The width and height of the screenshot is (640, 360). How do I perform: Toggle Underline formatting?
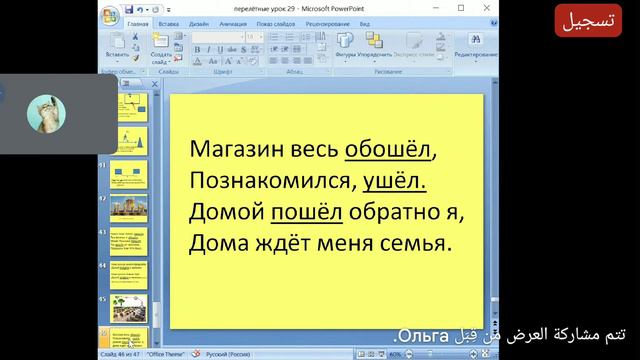[220, 49]
